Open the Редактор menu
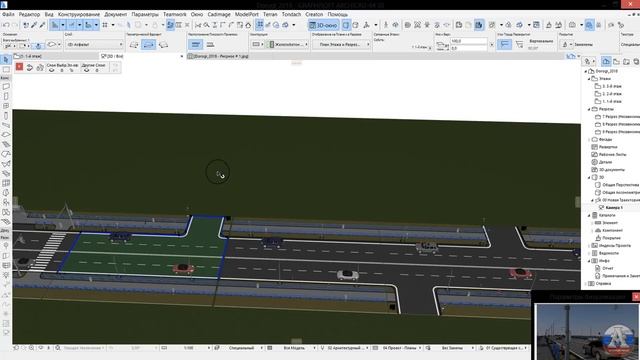This screenshot has width=640, height=360. click(x=29, y=14)
